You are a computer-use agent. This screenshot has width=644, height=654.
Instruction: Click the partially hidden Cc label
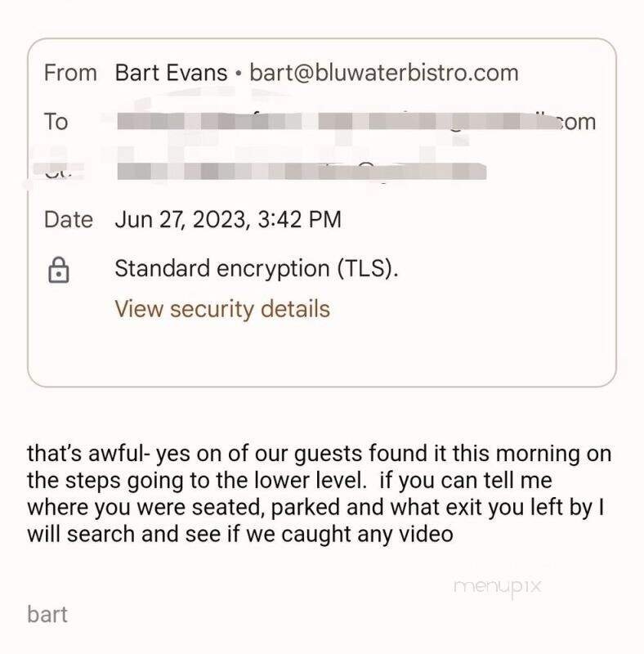56,169
